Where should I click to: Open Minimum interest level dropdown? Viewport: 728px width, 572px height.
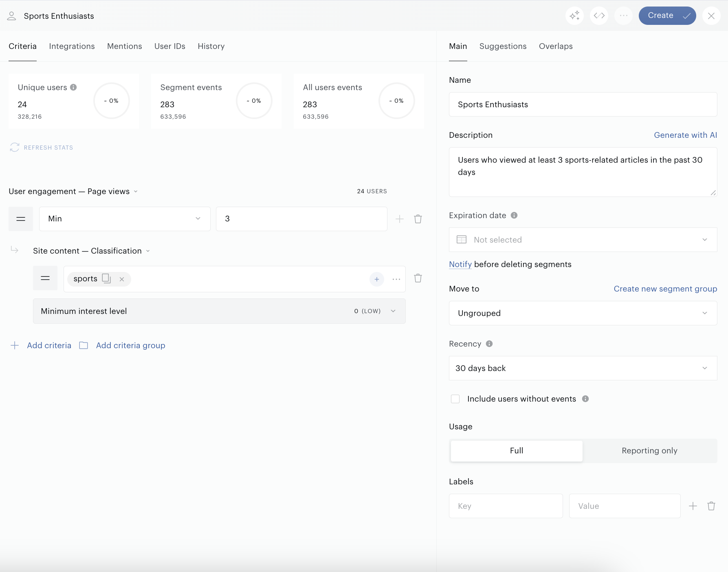219,311
